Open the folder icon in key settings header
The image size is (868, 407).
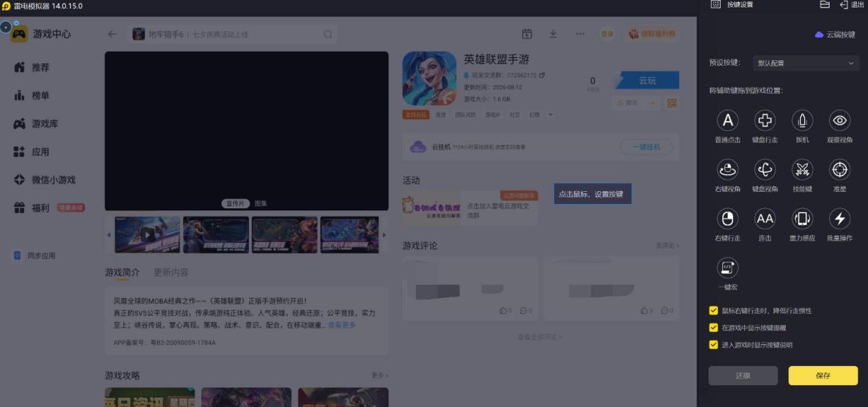[825, 5]
